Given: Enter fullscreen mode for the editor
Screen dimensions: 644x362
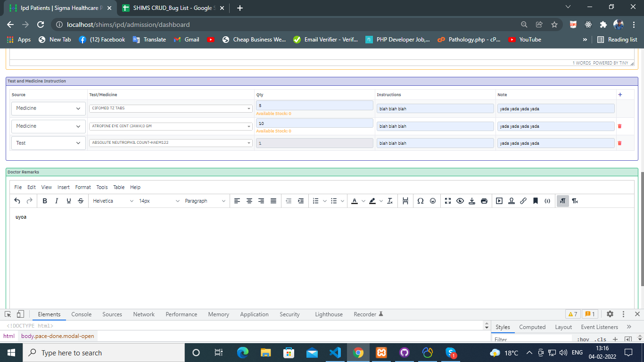Looking at the screenshot, I should click(x=448, y=201).
